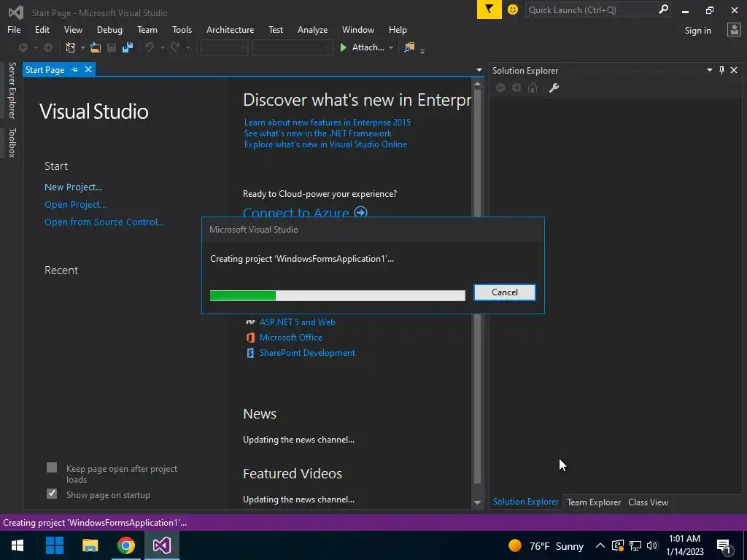Viewport: 747px width, 560px height.
Task: Click the Open Project... link
Action: 75,205
